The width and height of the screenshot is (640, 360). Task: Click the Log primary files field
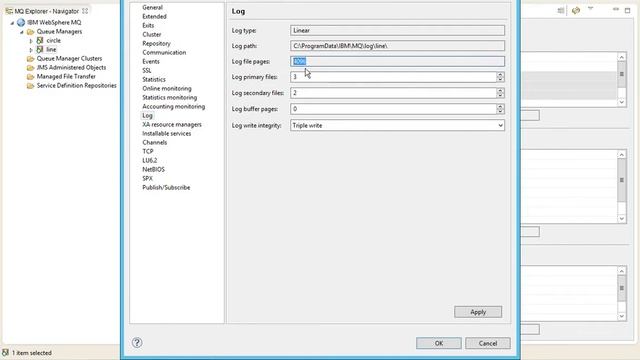point(393,77)
